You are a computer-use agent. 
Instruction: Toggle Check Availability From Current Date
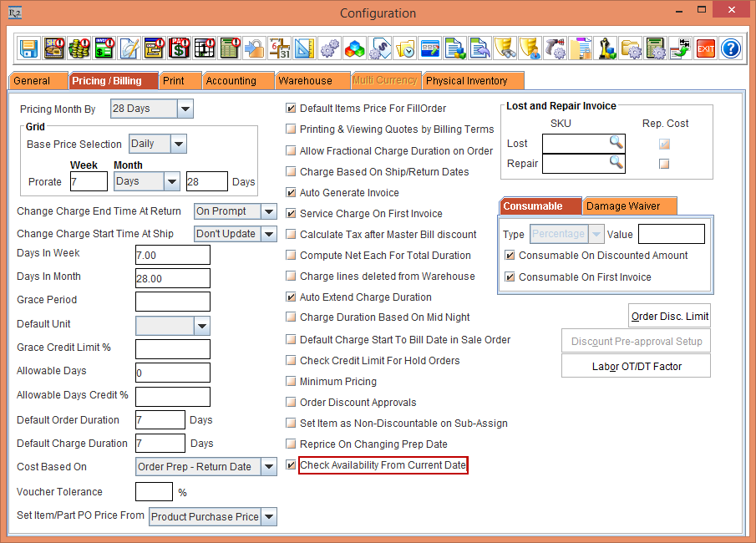[291, 465]
